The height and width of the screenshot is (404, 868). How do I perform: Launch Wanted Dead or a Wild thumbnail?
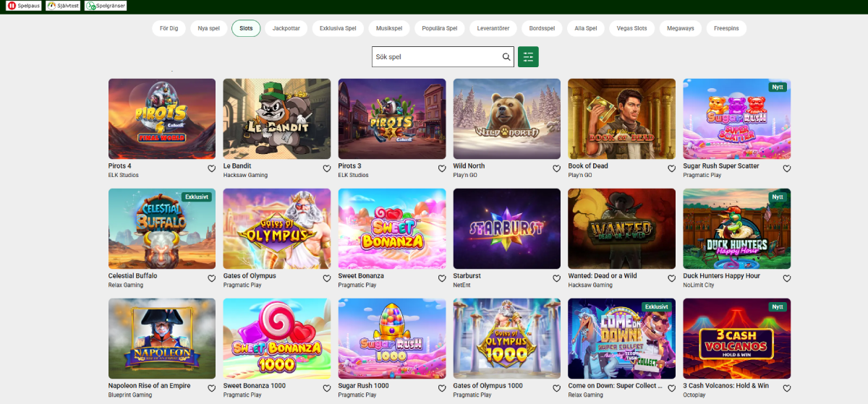622,228
